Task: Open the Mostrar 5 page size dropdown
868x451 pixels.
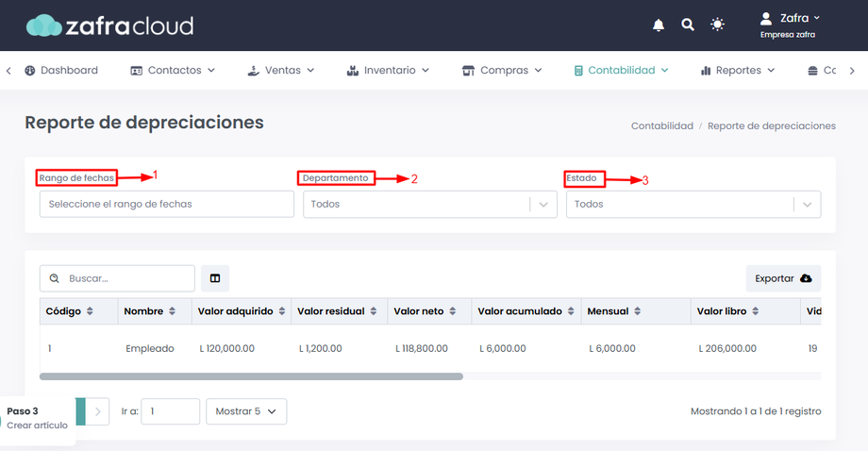Action: point(246,411)
